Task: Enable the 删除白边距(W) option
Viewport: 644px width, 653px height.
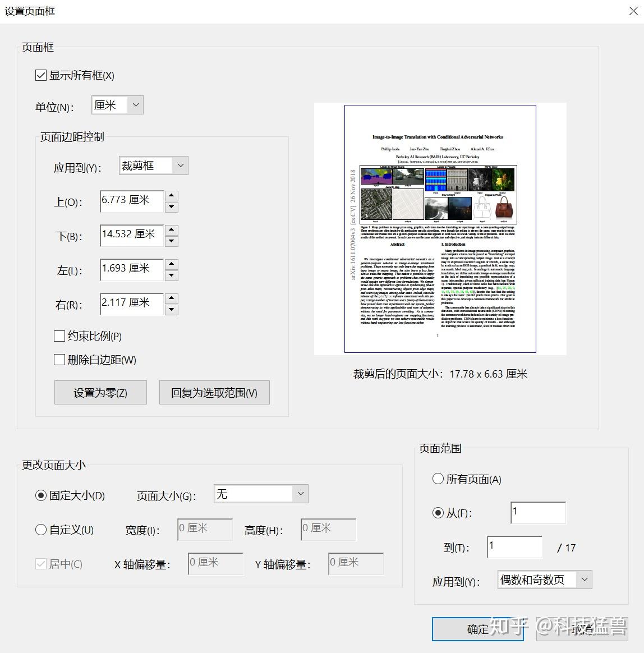Action: pos(59,360)
